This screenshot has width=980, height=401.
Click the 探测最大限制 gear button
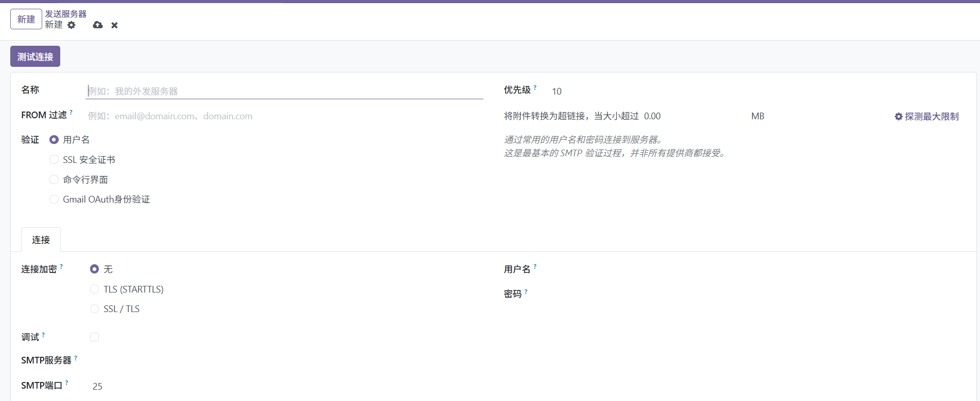pyautogui.click(x=926, y=117)
